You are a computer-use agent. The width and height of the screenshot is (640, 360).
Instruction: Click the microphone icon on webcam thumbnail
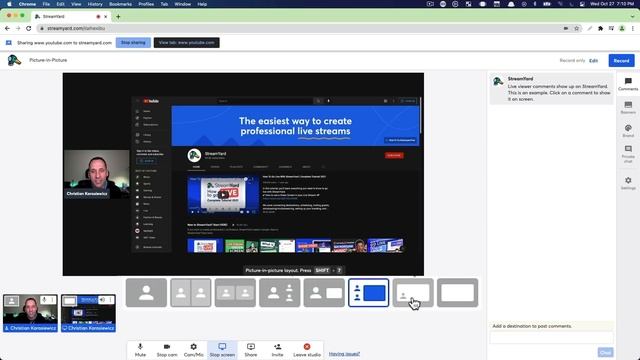coord(44,300)
